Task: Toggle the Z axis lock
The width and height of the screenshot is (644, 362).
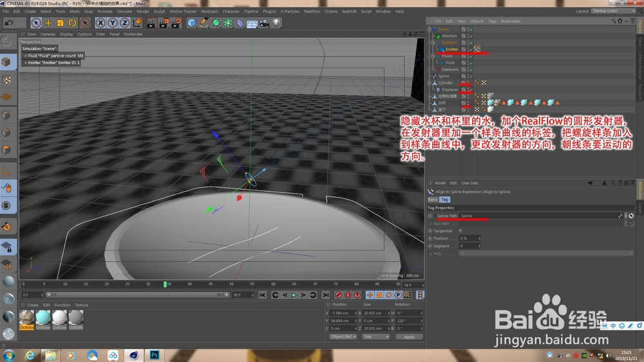Action: tap(124, 23)
